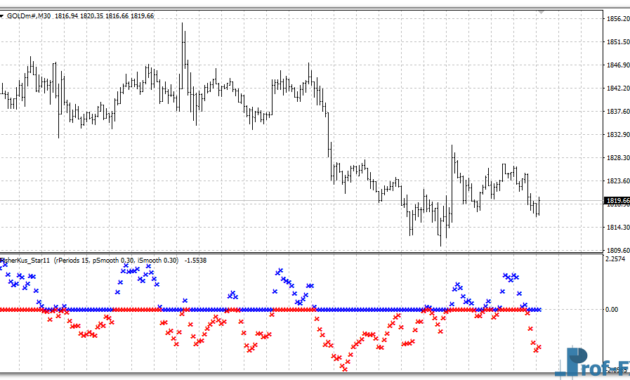The image size is (630, 380).
Task: Click the 1842.20 price axis label
Action: pyautogui.click(x=618, y=88)
